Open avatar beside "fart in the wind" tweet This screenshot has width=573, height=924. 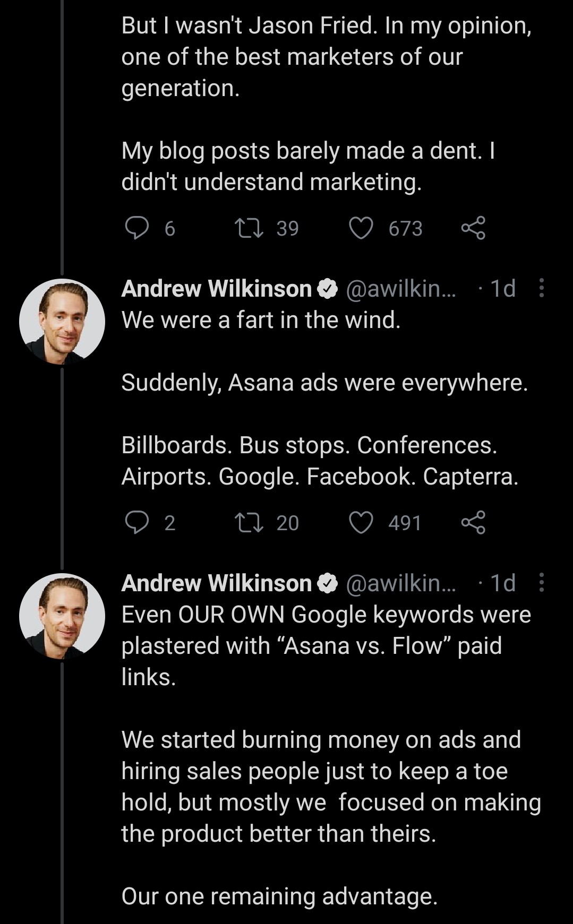coord(62,321)
